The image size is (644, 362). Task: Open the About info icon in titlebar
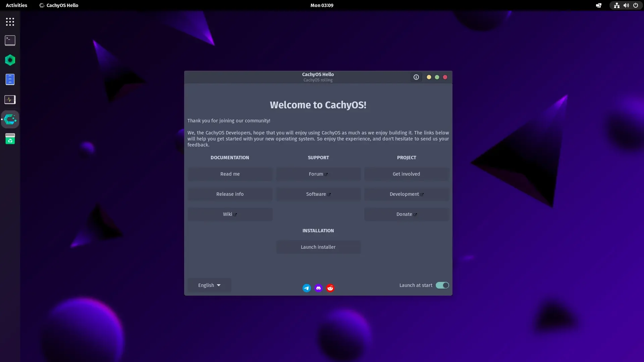click(416, 77)
